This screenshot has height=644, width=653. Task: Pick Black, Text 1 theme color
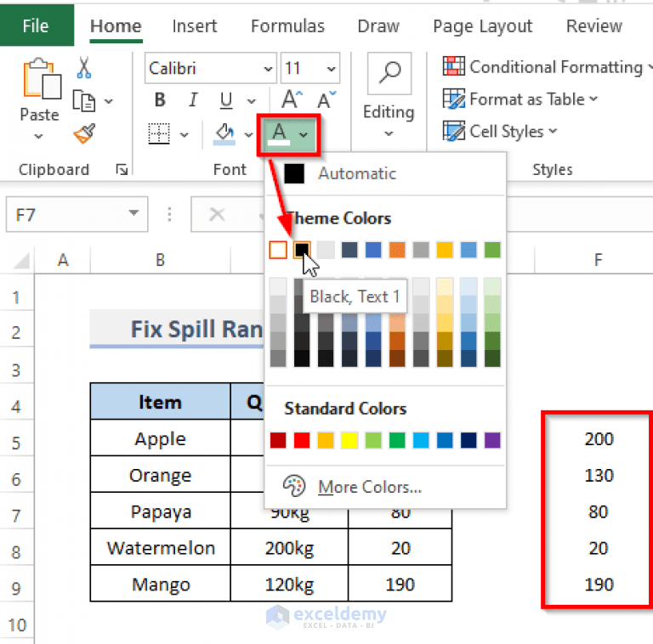coord(302,250)
